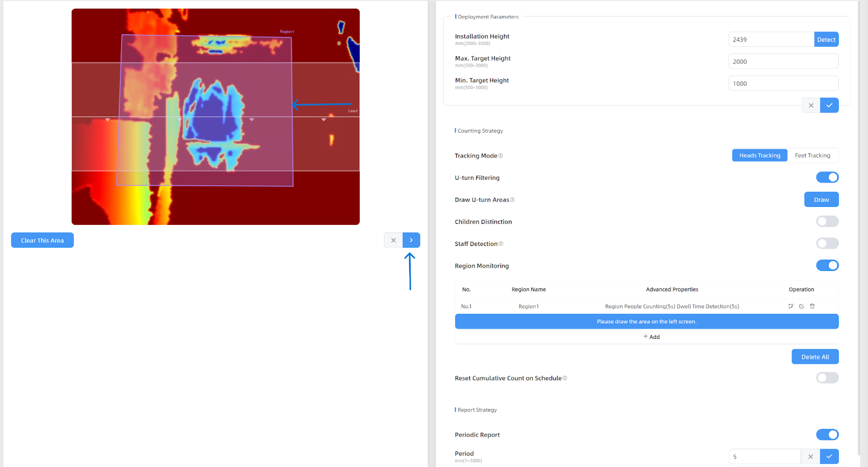
Task: Click the Clear This Area button
Action: click(x=42, y=240)
